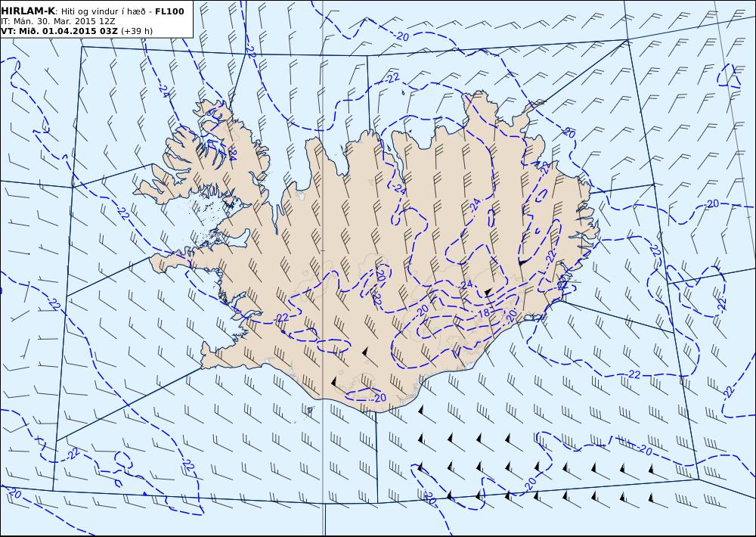Click the '(+39 h)' forecast offset text
The image size is (756, 537).
coord(136,31)
